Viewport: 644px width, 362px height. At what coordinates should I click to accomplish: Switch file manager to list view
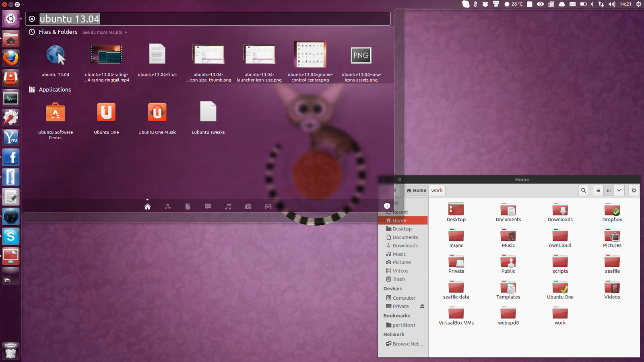tap(598, 191)
